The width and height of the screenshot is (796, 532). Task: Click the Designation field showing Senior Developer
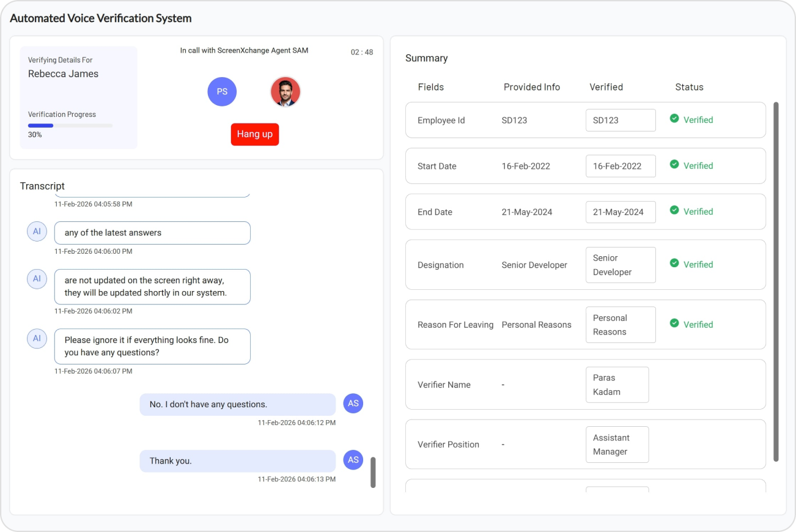621,264
